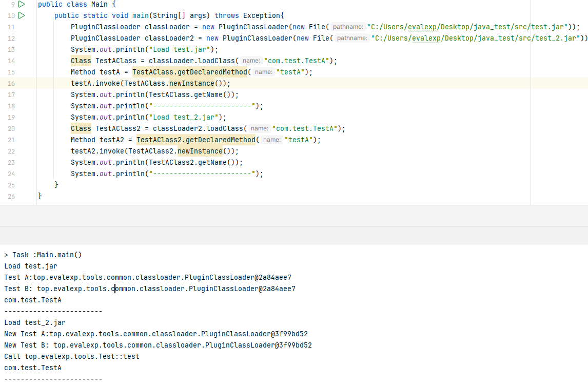
Task: Click highlighted getDeclaredMethod on line 15
Action: pyautogui.click(x=190, y=72)
